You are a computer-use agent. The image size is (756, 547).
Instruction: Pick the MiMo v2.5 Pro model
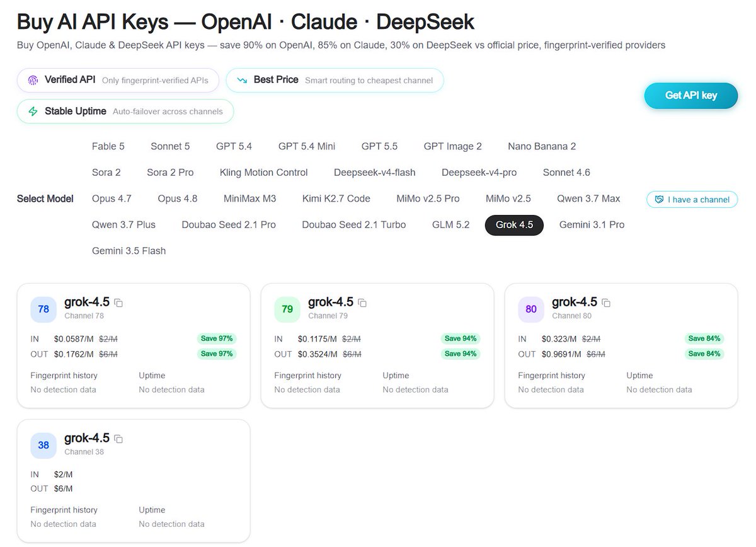[428, 199]
